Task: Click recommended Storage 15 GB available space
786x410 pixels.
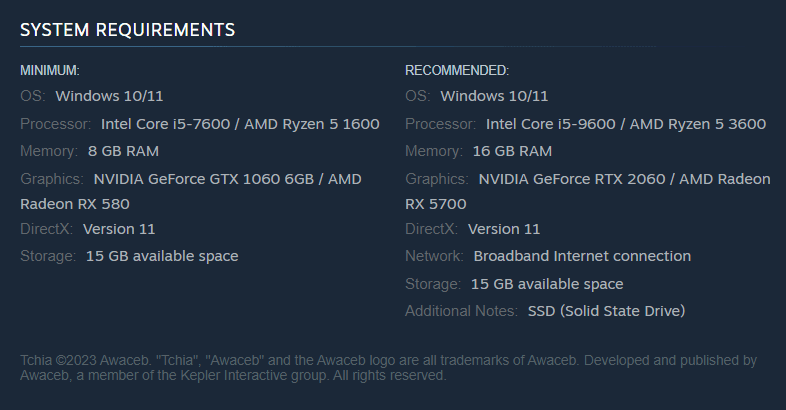Action: (547, 284)
